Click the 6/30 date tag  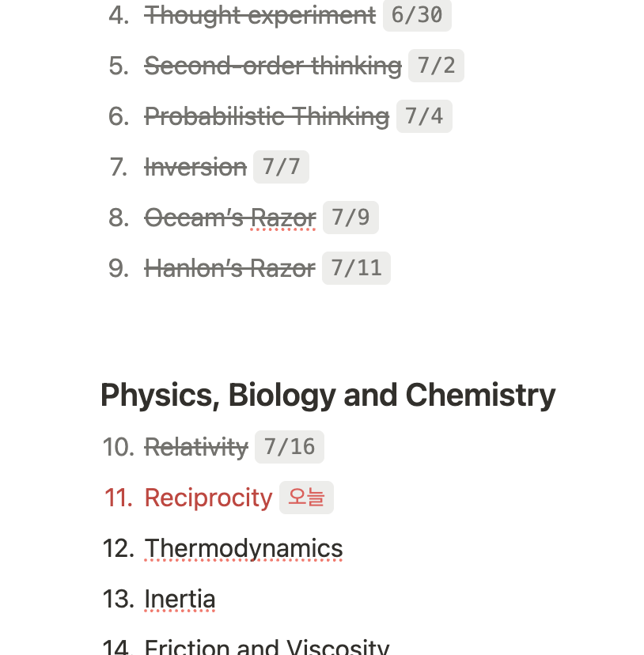pyautogui.click(x=417, y=15)
